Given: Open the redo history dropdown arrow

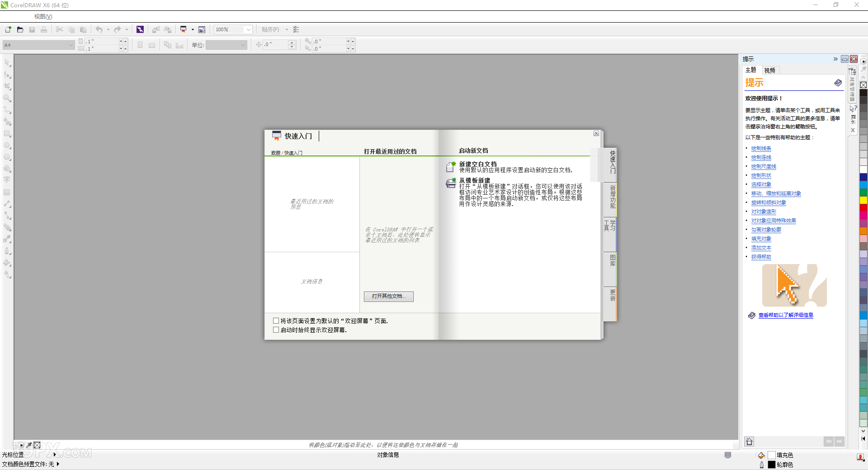Looking at the screenshot, I should (127, 29).
